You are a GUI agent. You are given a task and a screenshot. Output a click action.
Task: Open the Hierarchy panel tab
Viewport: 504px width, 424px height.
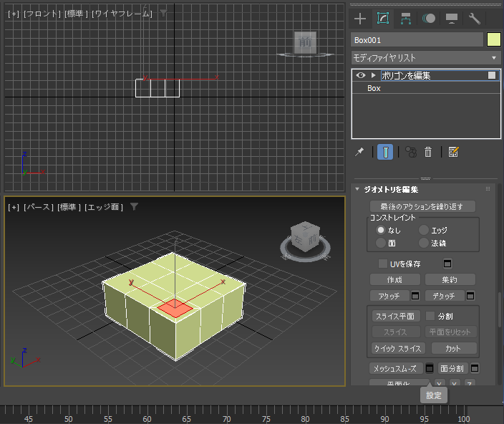[x=406, y=19]
